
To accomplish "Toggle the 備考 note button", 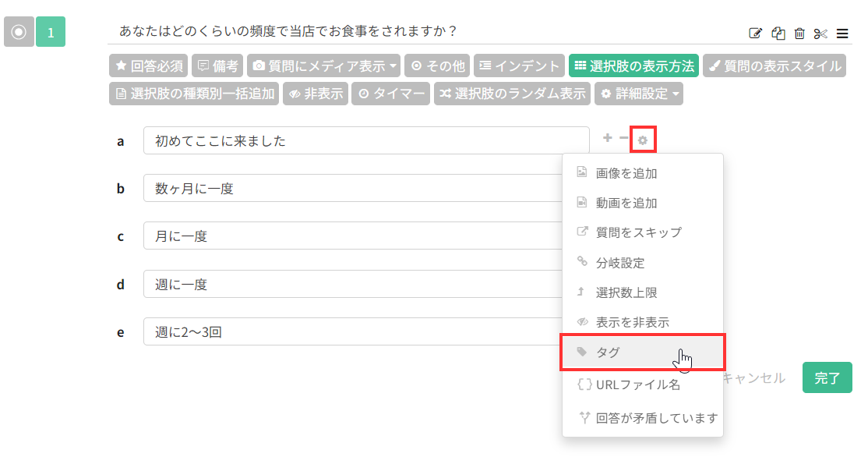I will 218,66.
